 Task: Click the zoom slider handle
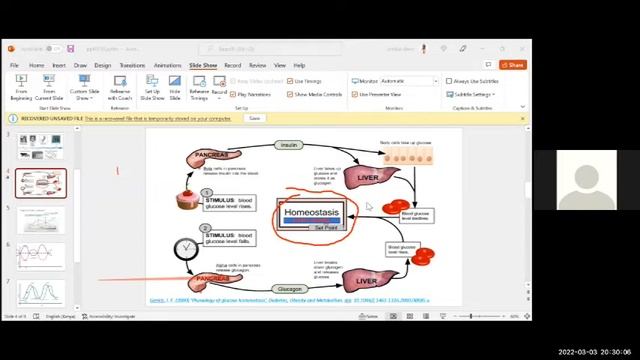[471, 316]
